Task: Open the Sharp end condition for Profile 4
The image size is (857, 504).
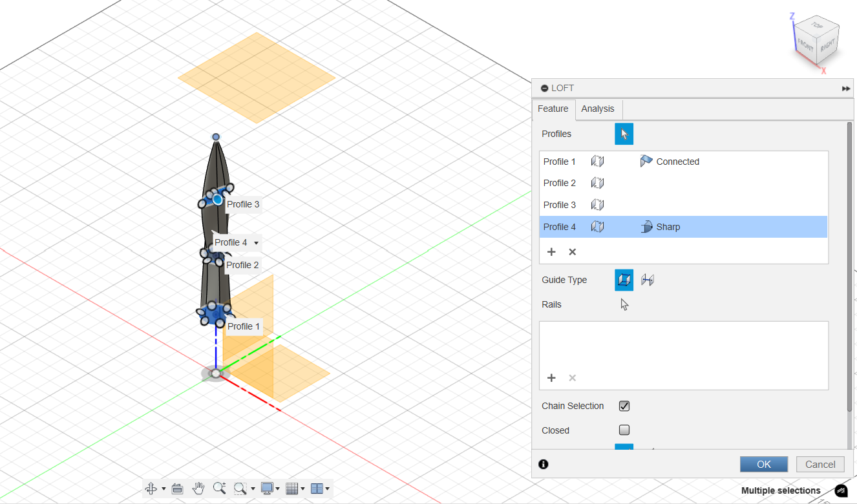Action: coord(660,227)
